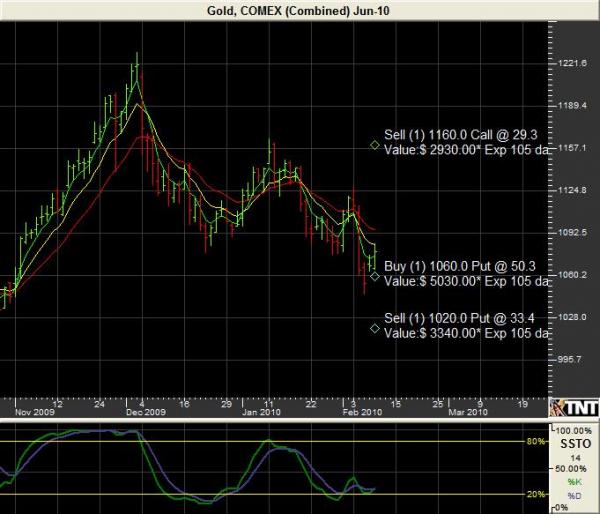Click the Jan 2010 date axis label
The image size is (600, 514).
(x=259, y=411)
